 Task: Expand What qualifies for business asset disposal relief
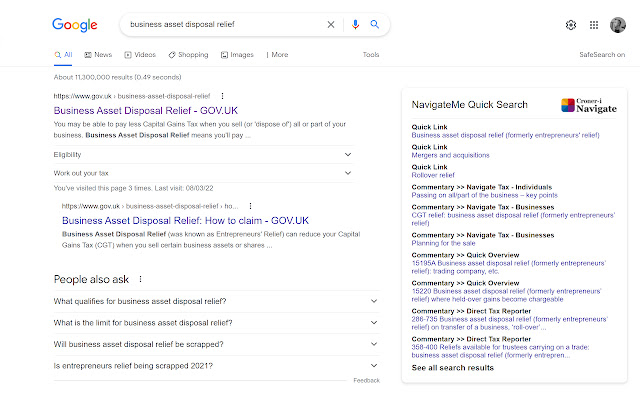pyautogui.click(x=216, y=301)
